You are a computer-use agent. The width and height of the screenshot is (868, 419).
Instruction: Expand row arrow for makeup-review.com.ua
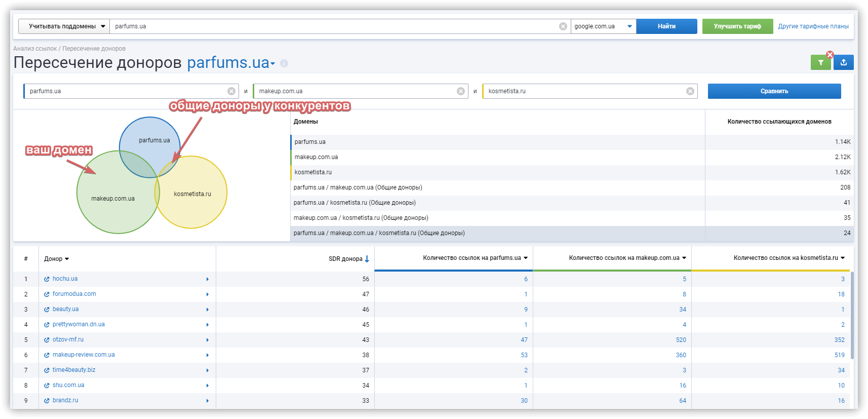(x=208, y=355)
